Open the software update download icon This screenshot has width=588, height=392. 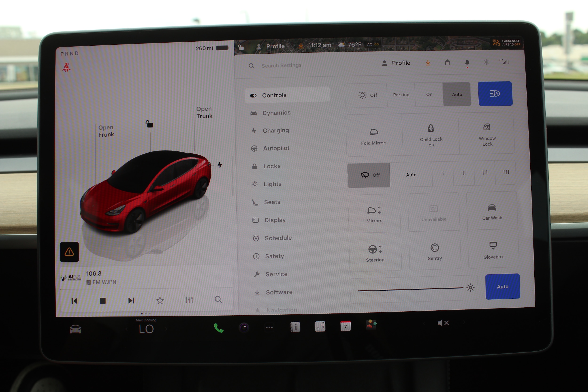pos(428,63)
